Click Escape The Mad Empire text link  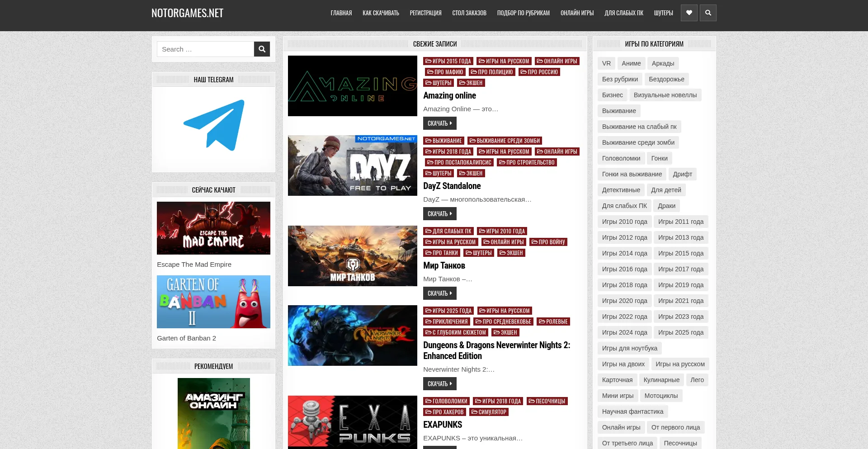(194, 265)
